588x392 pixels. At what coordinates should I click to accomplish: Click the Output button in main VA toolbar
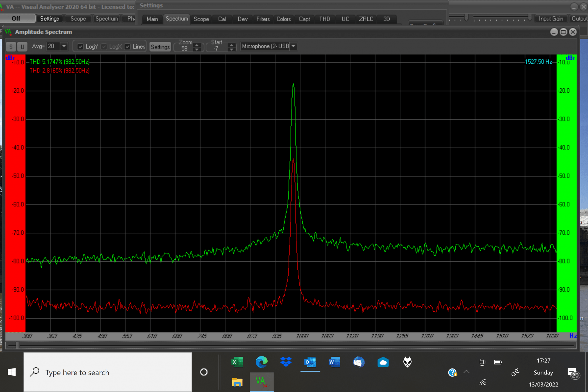tap(579, 19)
